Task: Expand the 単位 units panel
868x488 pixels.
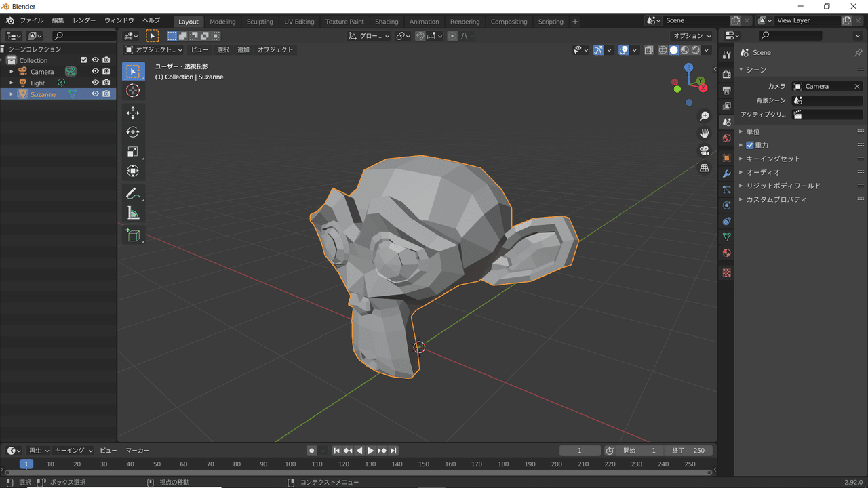Action: click(x=753, y=131)
